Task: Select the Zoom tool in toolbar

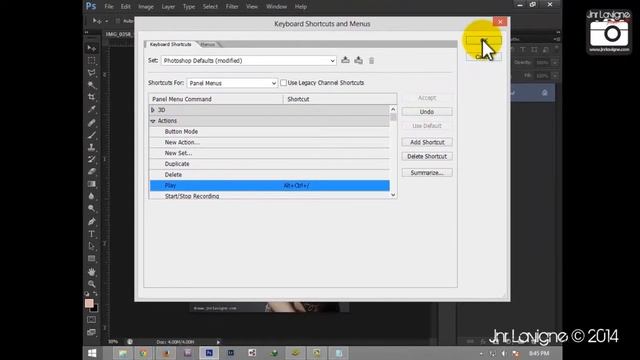Action: (92, 284)
